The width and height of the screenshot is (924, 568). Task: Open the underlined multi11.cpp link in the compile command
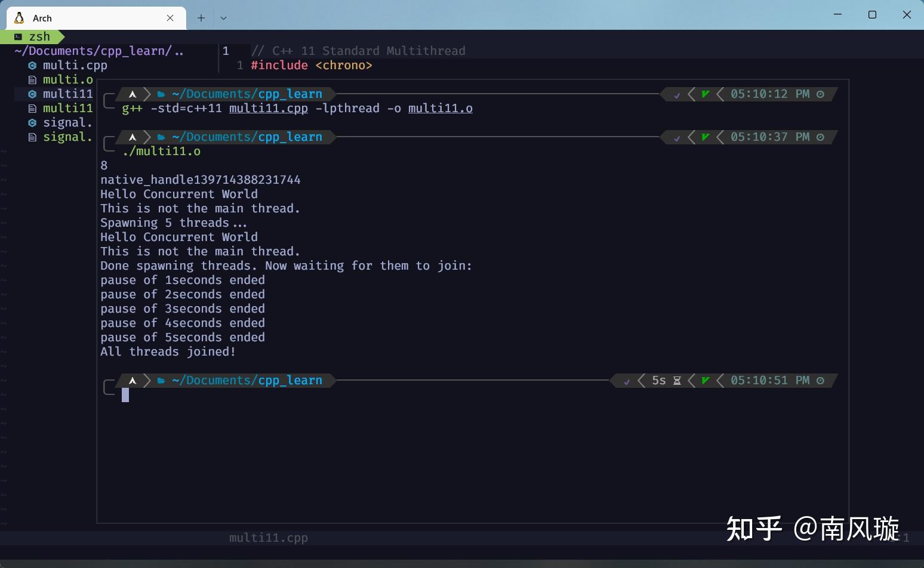tap(268, 108)
